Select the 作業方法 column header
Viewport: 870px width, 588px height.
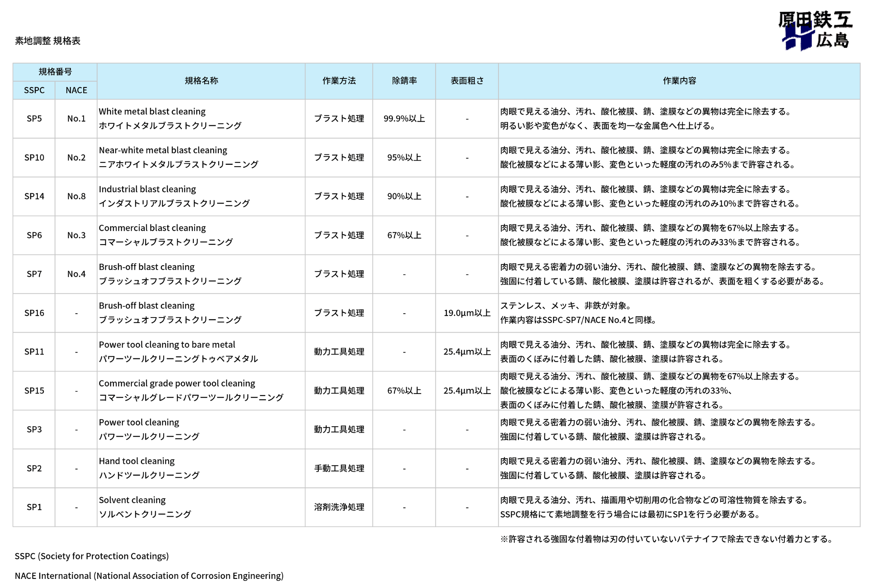(339, 80)
